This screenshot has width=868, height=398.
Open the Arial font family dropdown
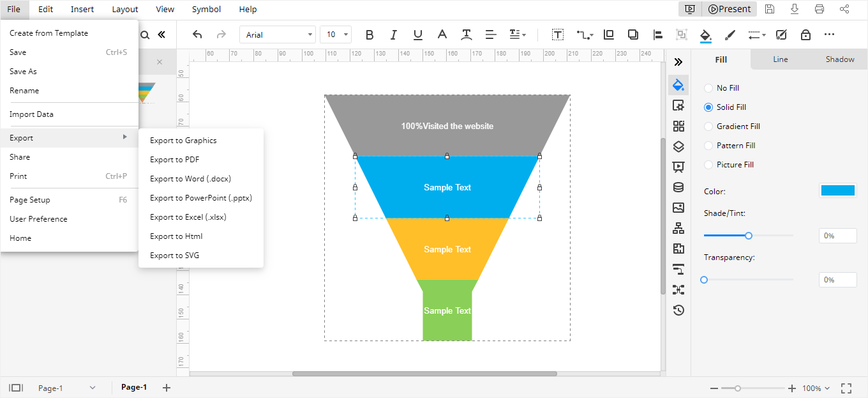277,34
